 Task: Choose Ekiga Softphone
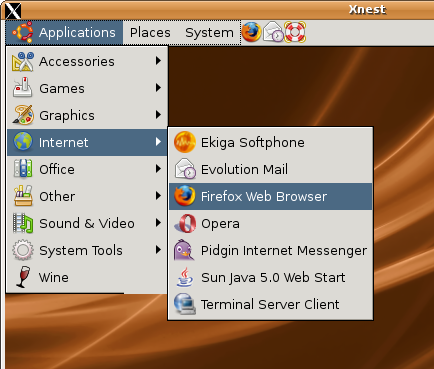coord(270,142)
